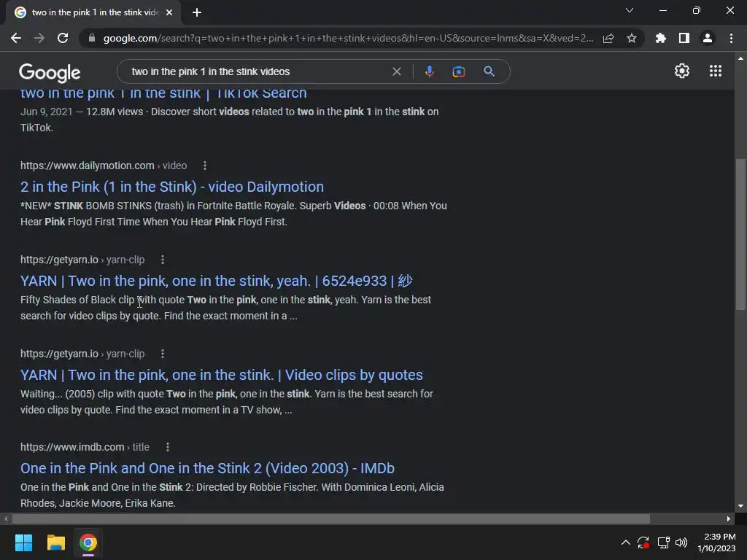Screen dimensions: 747x560
Task: Click the browser address bar URL
Action: point(348,38)
